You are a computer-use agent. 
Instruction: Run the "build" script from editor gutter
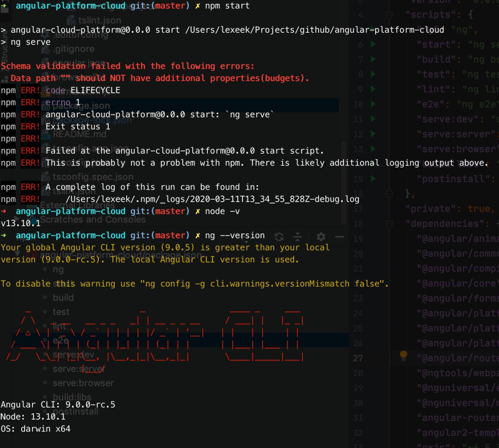pyautogui.click(x=373, y=59)
